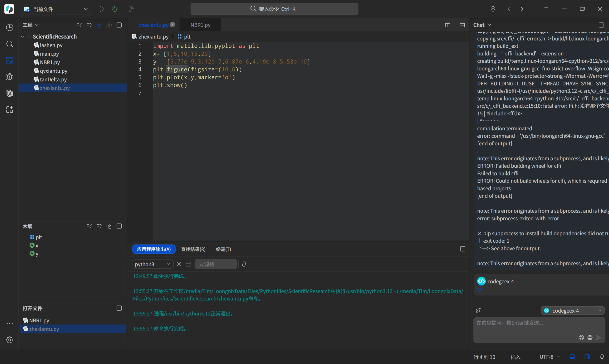This screenshot has height=364, width=609.
Task: Select the zhexiantu.py editor tab
Action: 153,25
